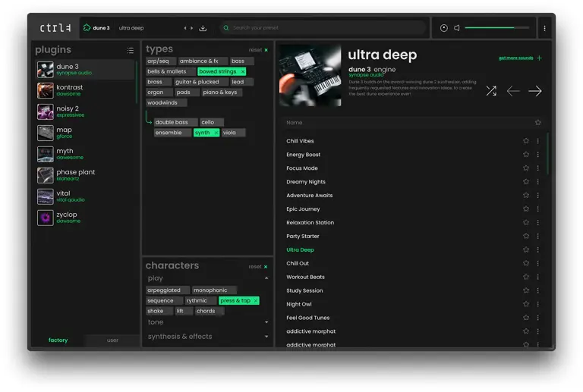Click the preset list scrollbar
This screenshot has height=392, width=583.
(x=547, y=153)
